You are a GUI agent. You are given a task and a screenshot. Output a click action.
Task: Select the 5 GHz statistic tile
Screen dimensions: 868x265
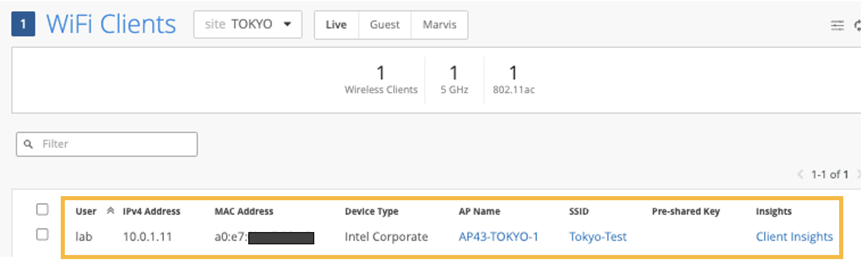(x=454, y=80)
